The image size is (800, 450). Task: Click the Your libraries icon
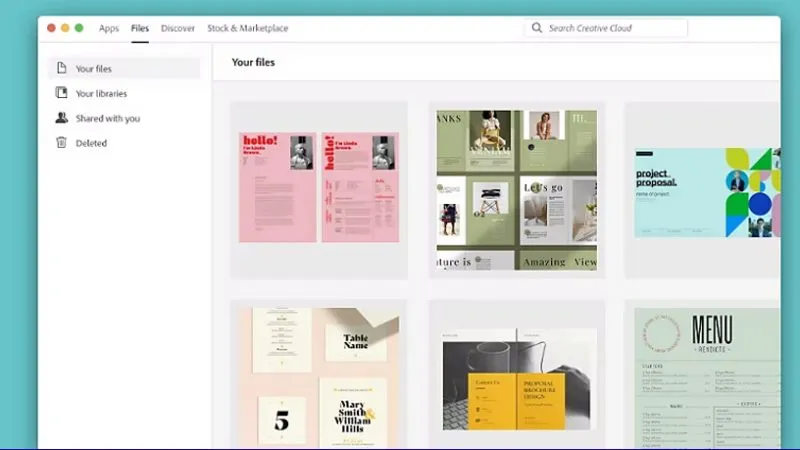click(x=62, y=93)
